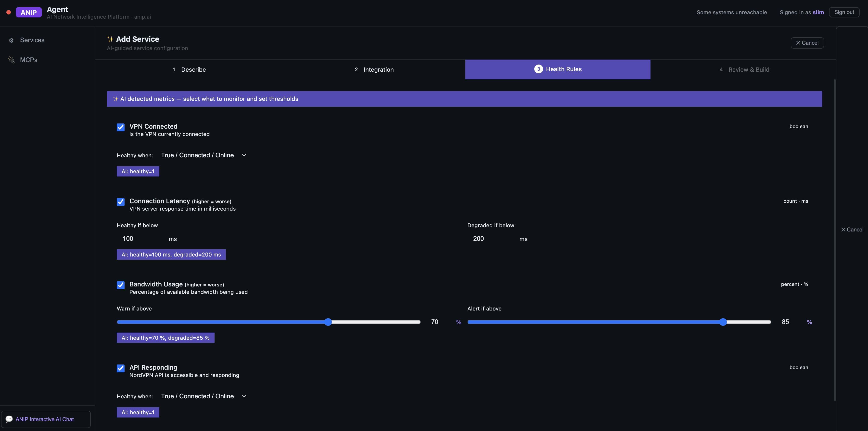The image size is (868, 431).
Task: Click the Cancel button in Add Service header
Action: coord(807,43)
